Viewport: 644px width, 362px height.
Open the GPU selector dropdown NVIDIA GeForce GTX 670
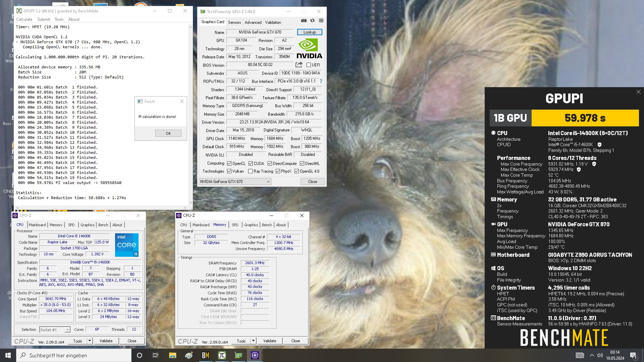point(235,182)
